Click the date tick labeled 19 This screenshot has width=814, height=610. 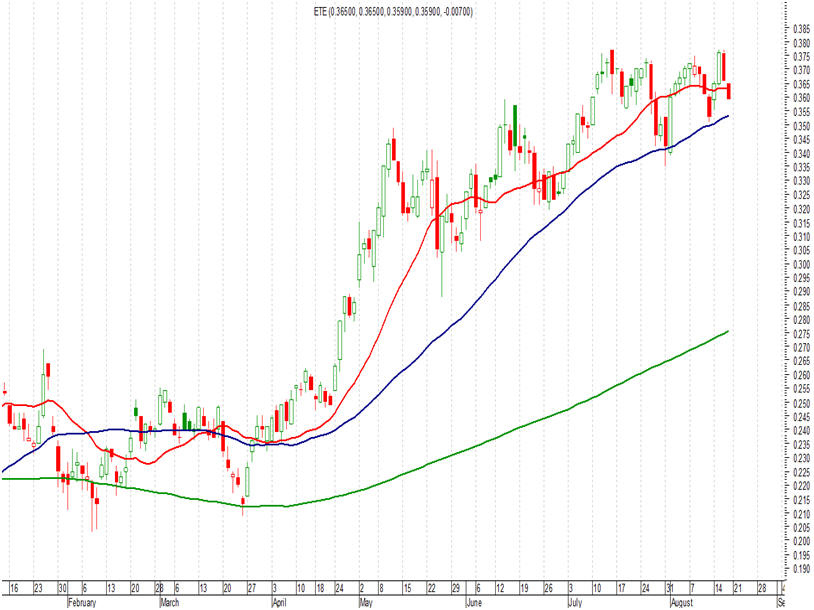click(x=524, y=589)
